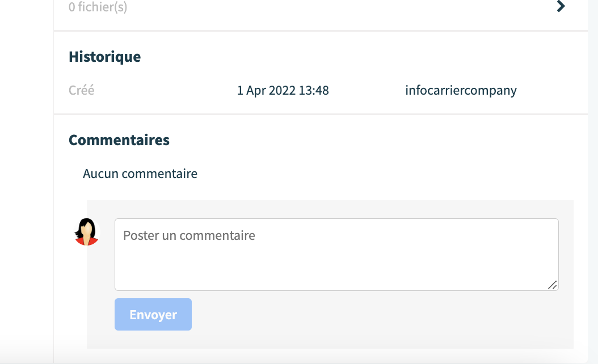
Task: Click the Envoyer button
Action: (153, 315)
